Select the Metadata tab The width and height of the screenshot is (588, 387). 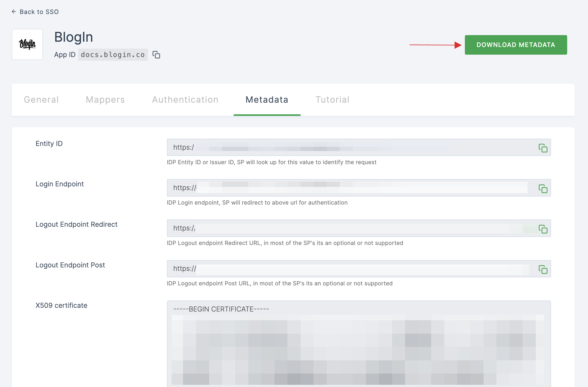point(267,100)
